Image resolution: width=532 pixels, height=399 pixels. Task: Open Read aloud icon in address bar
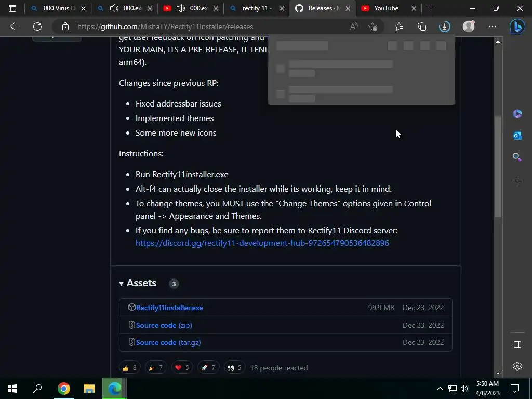(x=354, y=26)
